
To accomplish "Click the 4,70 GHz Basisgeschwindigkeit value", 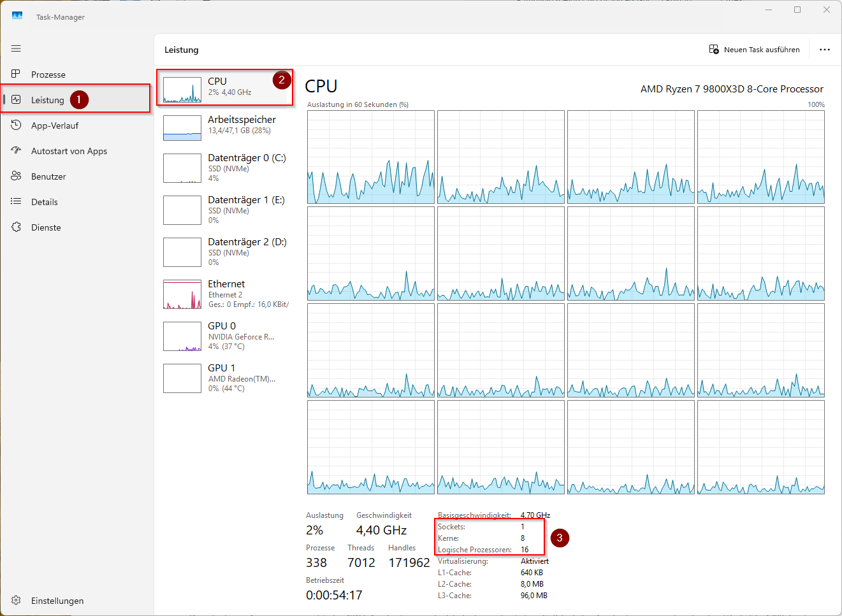I will click(x=535, y=515).
